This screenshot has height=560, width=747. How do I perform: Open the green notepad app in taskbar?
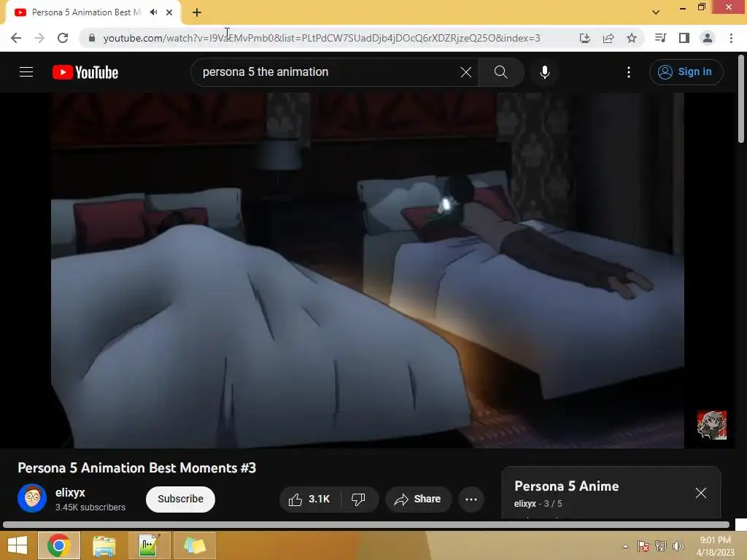(149, 545)
